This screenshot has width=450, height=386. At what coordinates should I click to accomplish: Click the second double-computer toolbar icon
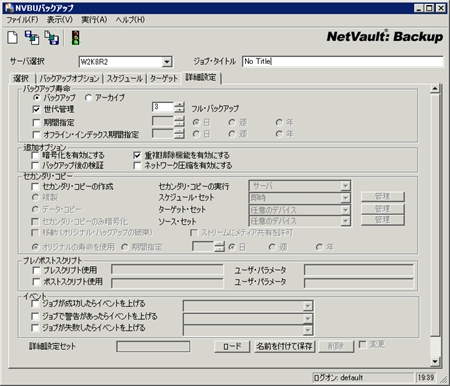tap(52, 37)
